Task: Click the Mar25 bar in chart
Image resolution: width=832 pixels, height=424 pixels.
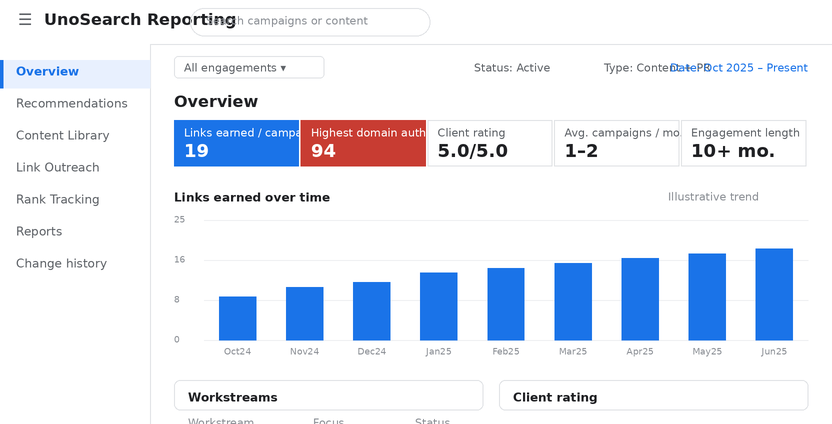Action: click(x=573, y=301)
